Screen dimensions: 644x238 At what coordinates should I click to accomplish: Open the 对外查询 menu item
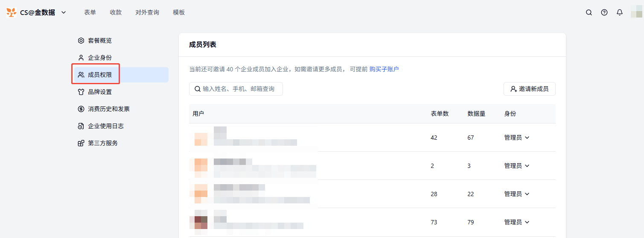[147, 12]
